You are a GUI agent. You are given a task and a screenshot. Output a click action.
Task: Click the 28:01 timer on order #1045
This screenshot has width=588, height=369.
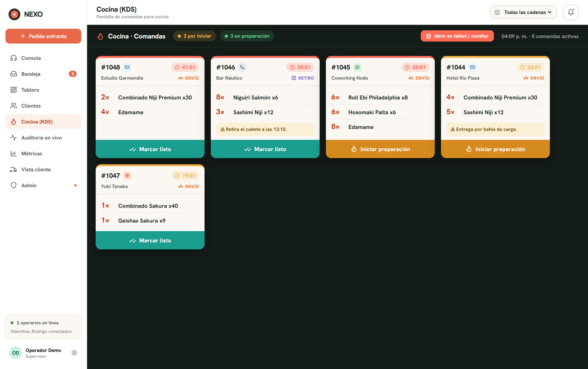click(415, 67)
